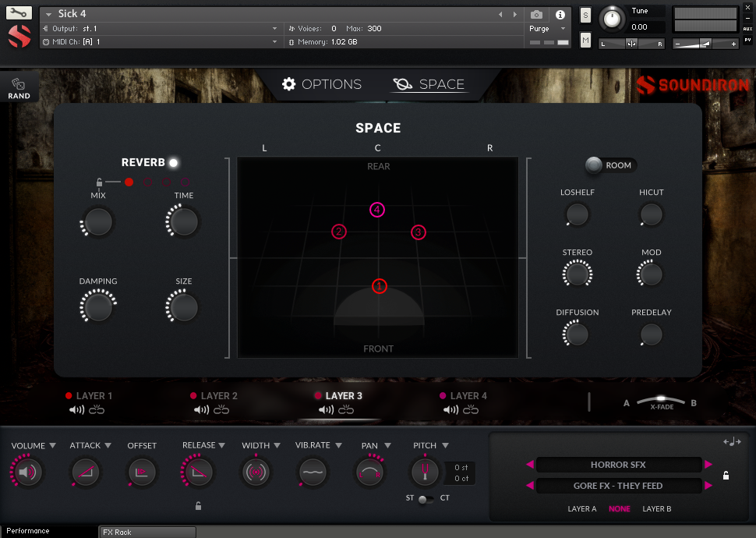This screenshot has height=538, width=756.
Task: Open the Purge menu button
Action: pyautogui.click(x=547, y=29)
